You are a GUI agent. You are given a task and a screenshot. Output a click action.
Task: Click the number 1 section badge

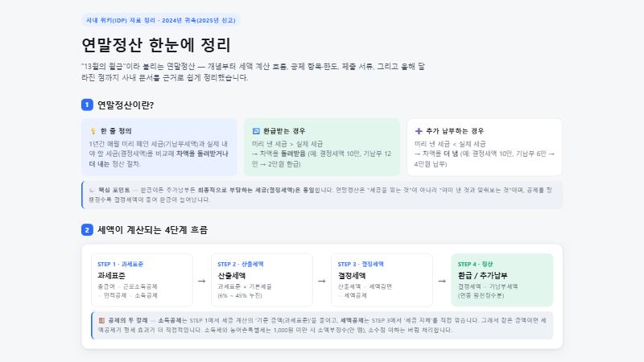pos(87,105)
